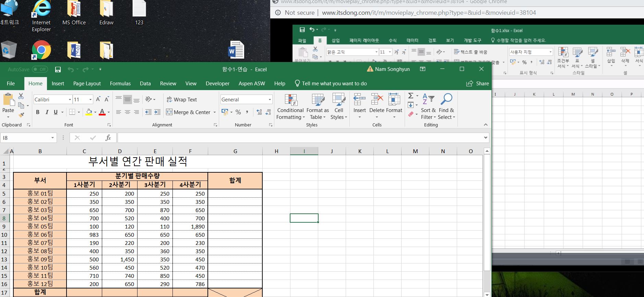Click the Format Painter brush icon

[x=21, y=115]
